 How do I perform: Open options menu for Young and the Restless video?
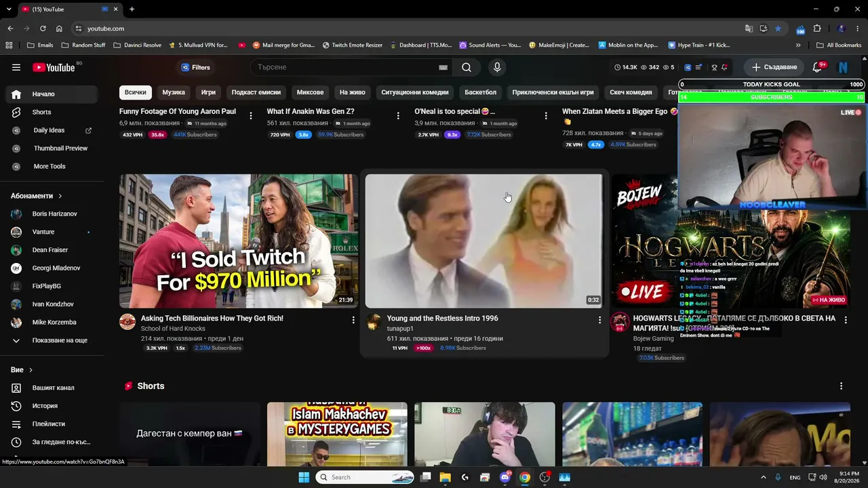(599, 319)
